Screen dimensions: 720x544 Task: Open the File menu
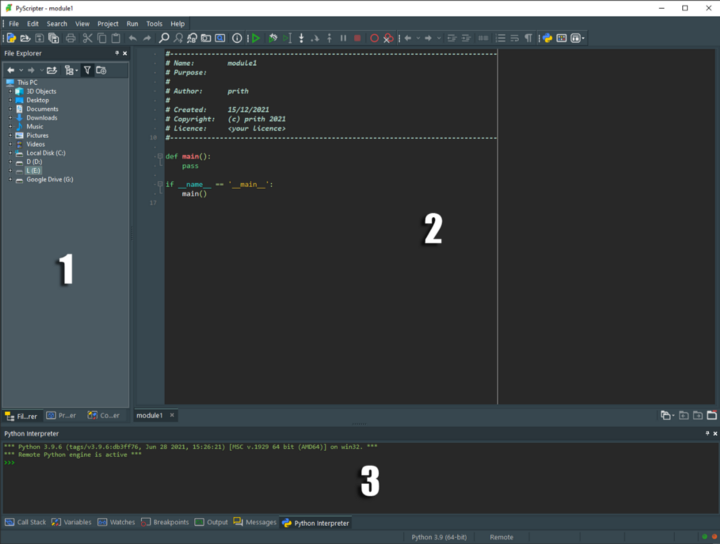14,24
